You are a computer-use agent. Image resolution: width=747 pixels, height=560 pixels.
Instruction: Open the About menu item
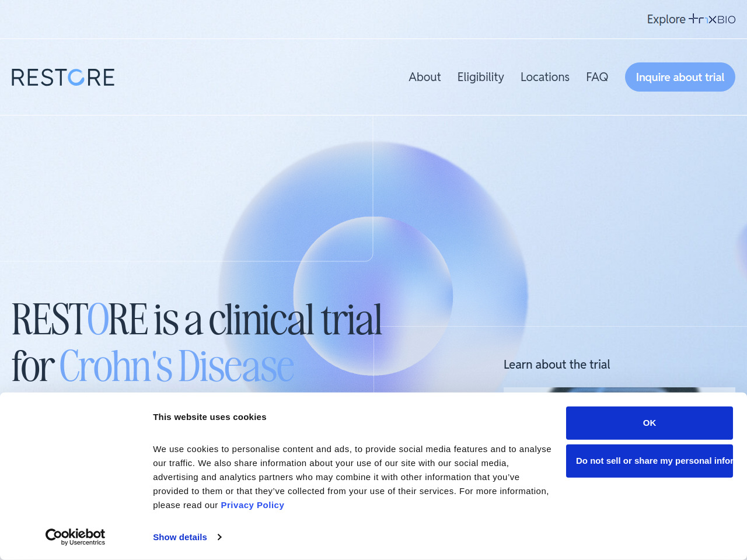tap(425, 77)
